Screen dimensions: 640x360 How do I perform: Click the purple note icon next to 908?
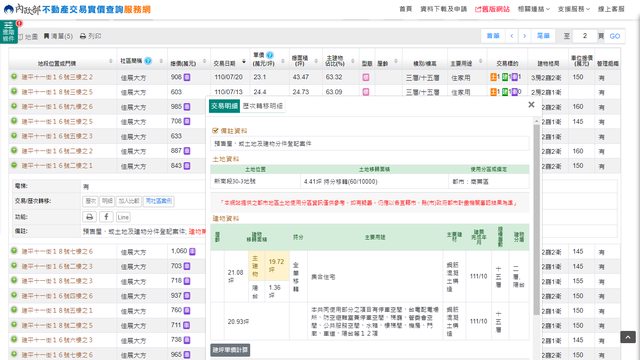[x=187, y=77]
